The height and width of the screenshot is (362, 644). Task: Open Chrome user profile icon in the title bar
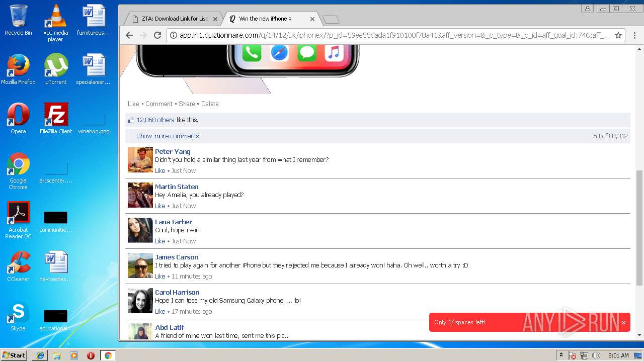click(587, 9)
